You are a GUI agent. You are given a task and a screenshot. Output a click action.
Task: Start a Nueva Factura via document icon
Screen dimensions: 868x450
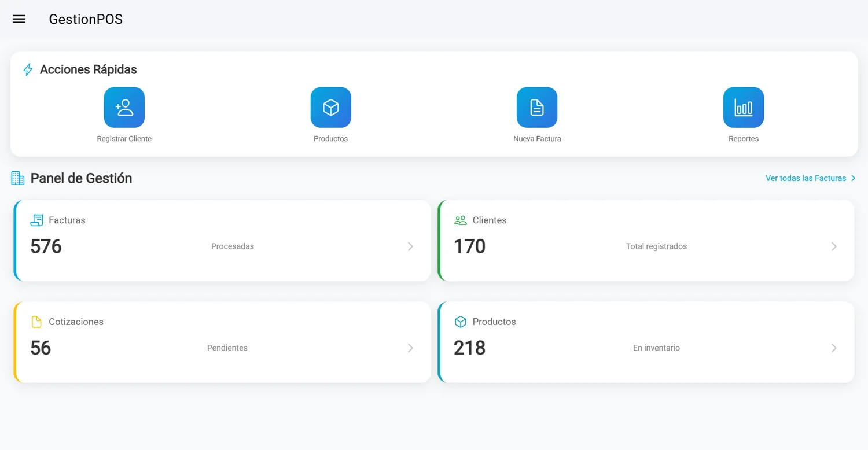point(537,108)
